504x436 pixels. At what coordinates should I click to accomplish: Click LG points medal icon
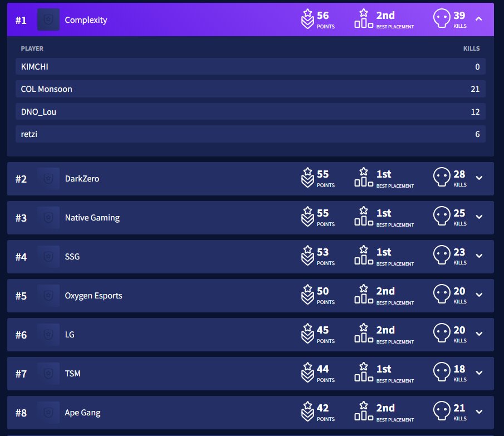(307, 333)
